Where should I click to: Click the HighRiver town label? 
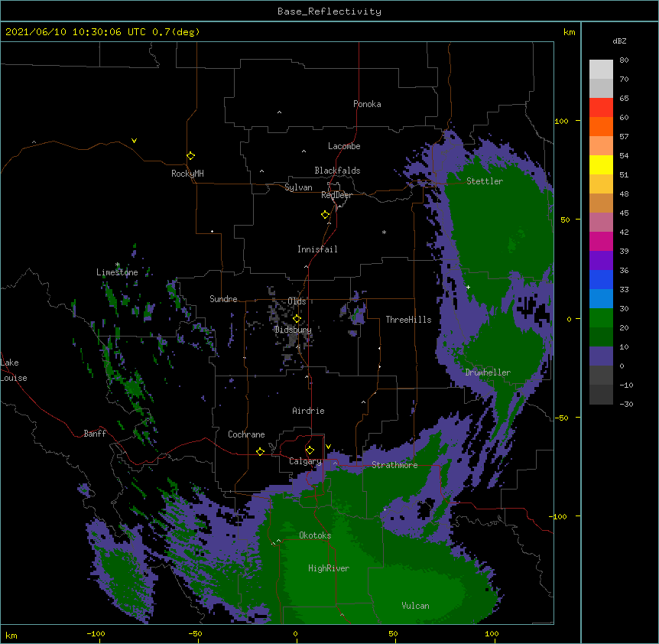329,568
